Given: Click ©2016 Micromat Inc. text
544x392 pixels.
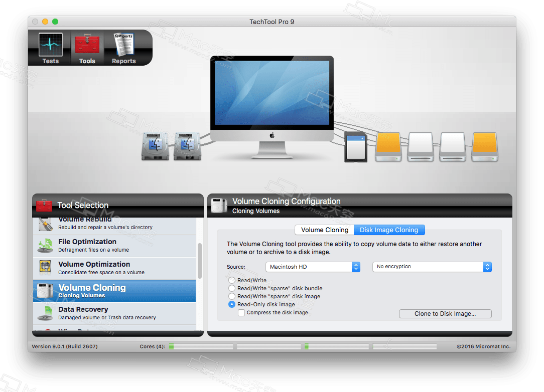Looking at the screenshot, I should point(484,346).
